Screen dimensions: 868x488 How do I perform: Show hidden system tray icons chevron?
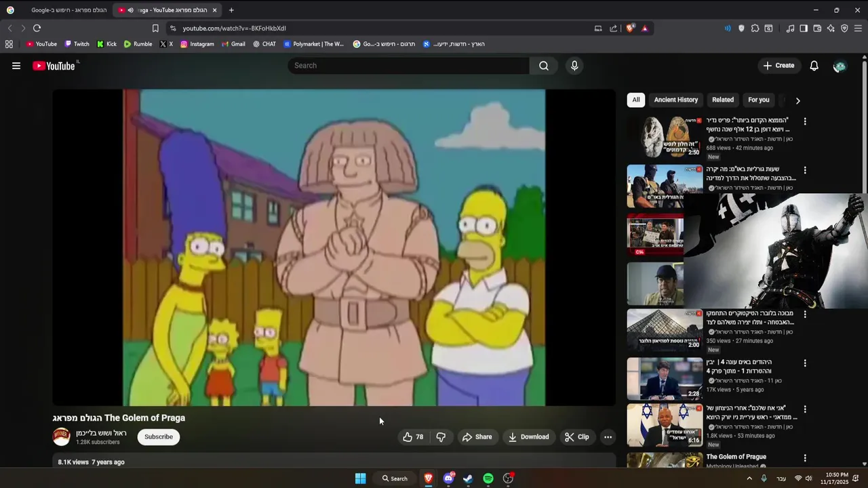pyautogui.click(x=749, y=479)
